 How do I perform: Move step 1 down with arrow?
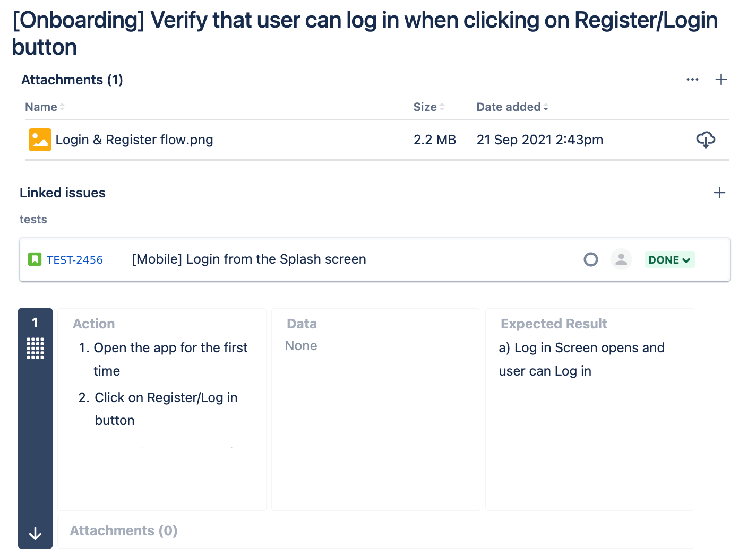(x=35, y=533)
